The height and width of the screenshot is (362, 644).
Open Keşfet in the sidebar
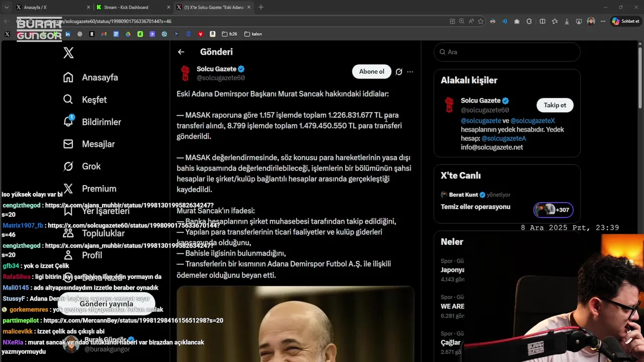(x=85, y=100)
